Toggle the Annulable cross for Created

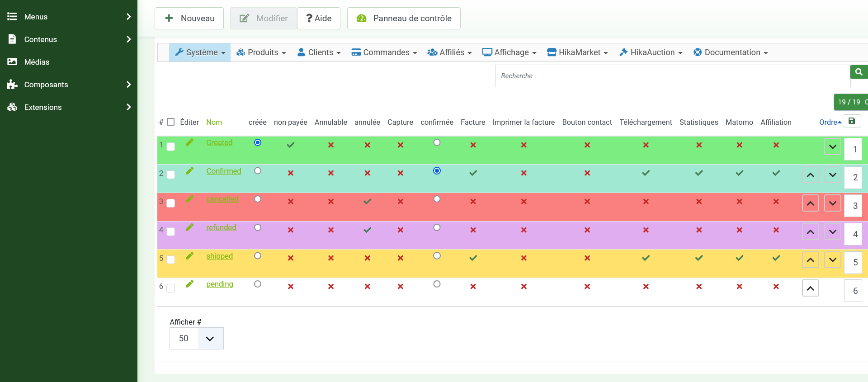(331, 145)
